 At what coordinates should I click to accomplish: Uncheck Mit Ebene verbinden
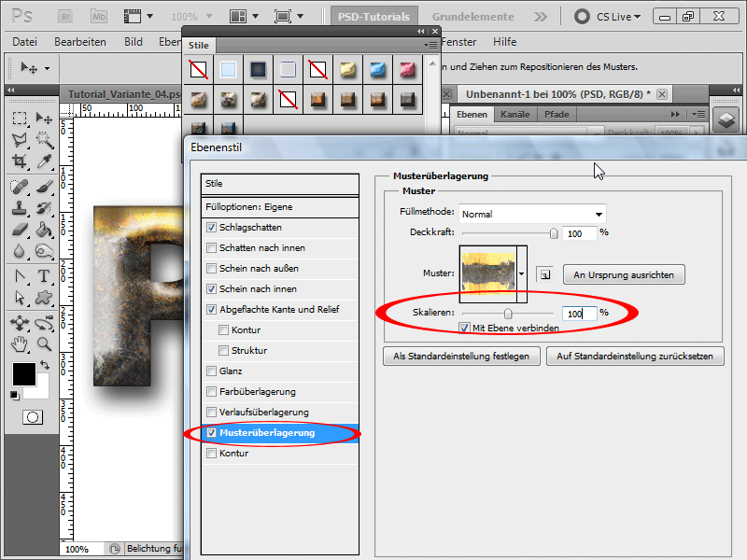pos(464,329)
